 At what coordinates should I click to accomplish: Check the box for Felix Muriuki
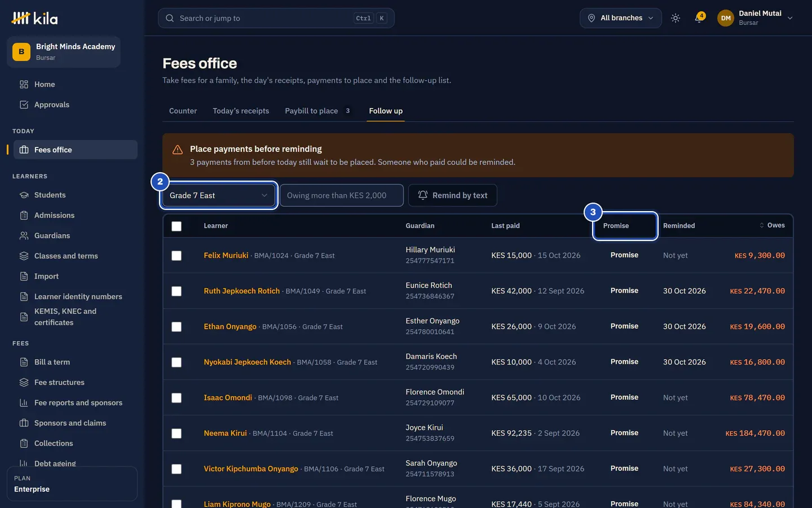[176, 256]
